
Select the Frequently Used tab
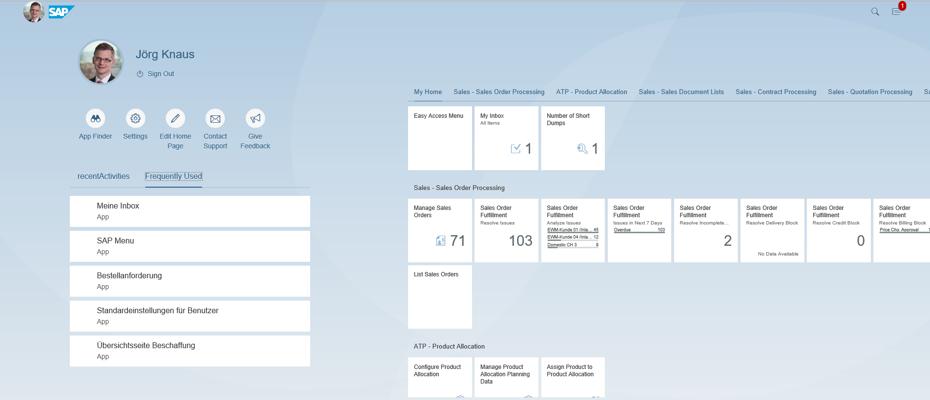click(173, 176)
